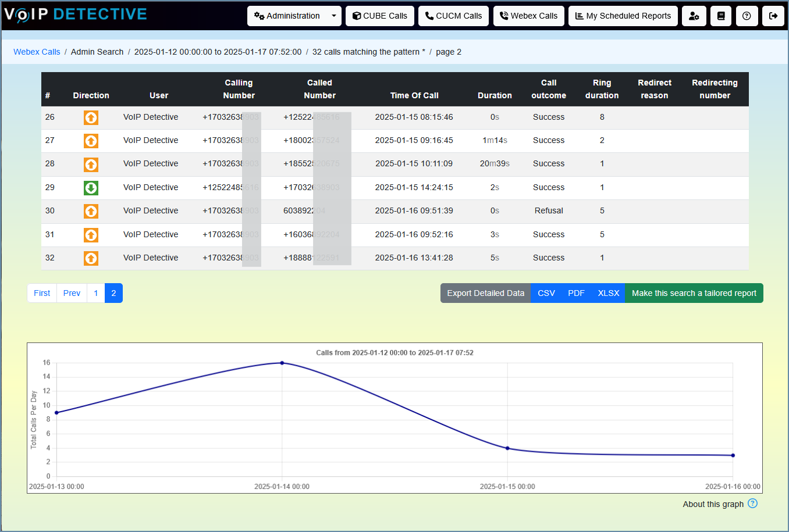Click Admin Search breadcrumb text
This screenshot has height=532, width=789.
pyautogui.click(x=97, y=52)
